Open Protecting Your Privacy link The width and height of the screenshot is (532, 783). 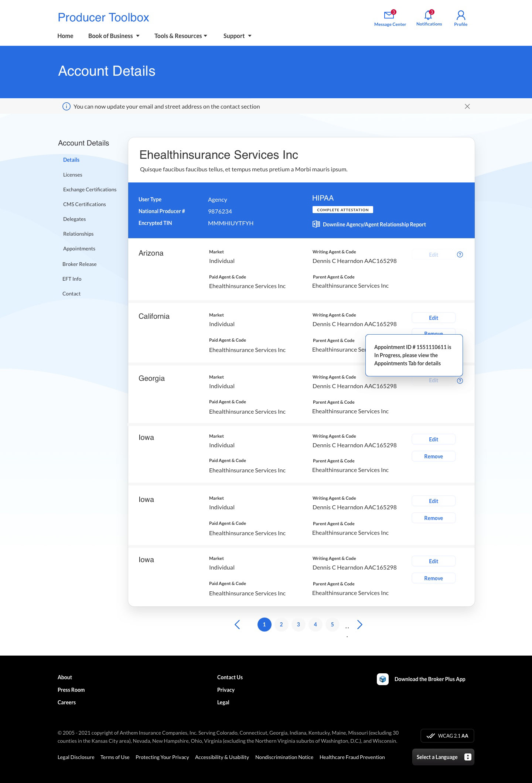coord(162,757)
